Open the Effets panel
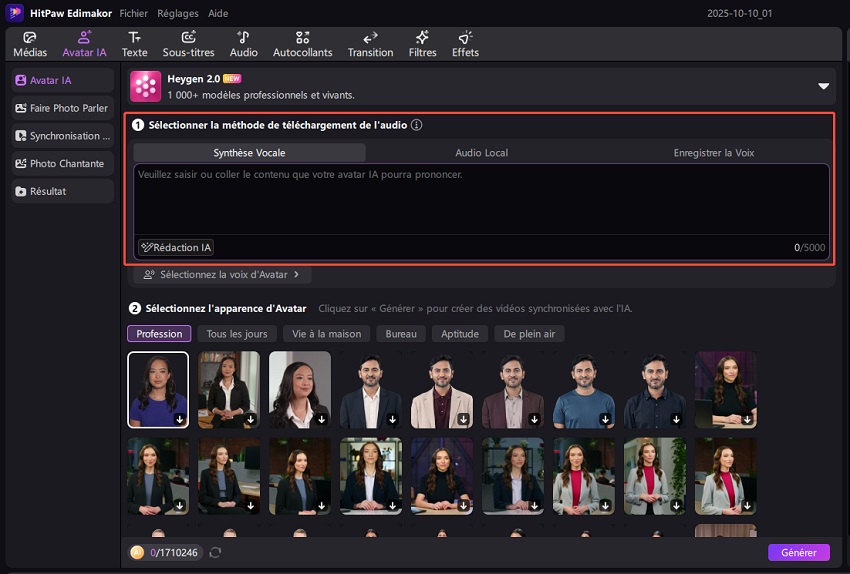The height and width of the screenshot is (574, 850). (x=465, y=44)
